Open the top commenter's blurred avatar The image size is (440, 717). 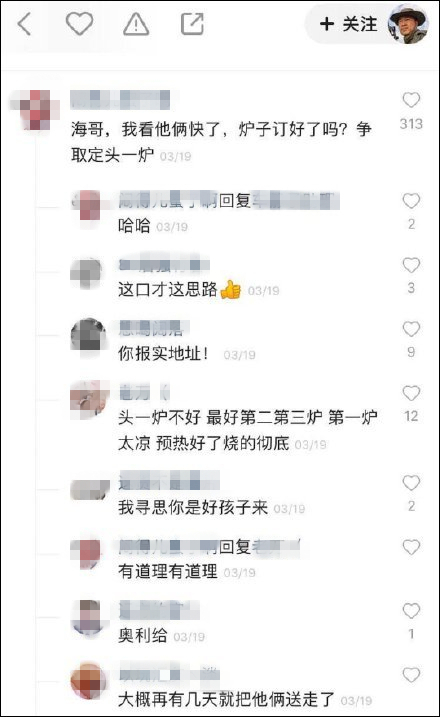click(35, 110)
